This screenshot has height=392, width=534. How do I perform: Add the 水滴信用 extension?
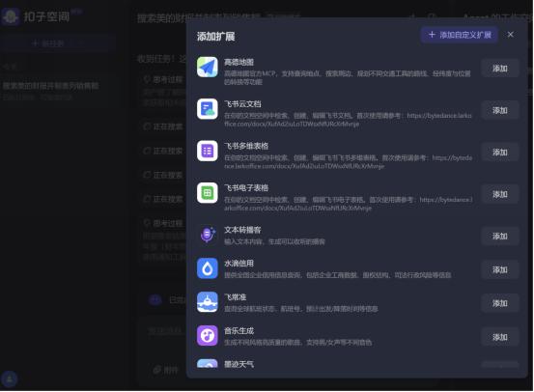click(500, 269)
